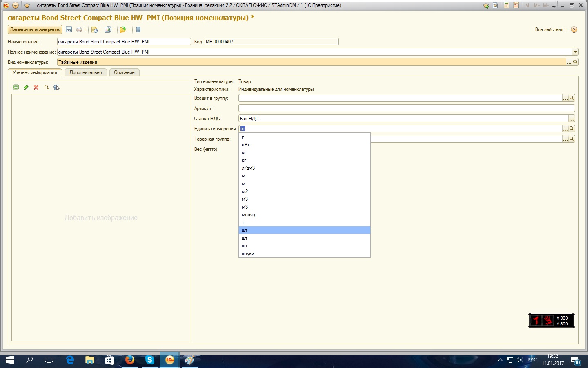Image resolution: width=588 pixels, height=368 pixels.
Task: Expand the print options arrow
Action: point(85,29)
